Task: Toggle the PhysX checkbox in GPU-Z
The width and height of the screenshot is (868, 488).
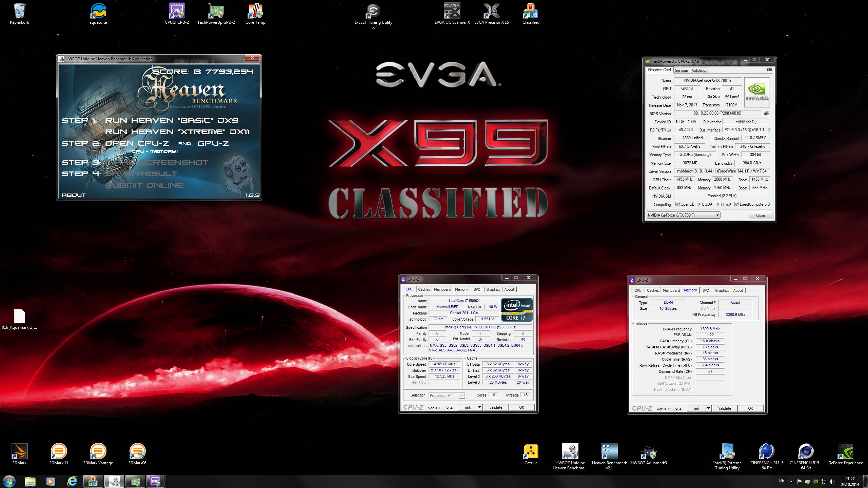Action: coord(718,204)
